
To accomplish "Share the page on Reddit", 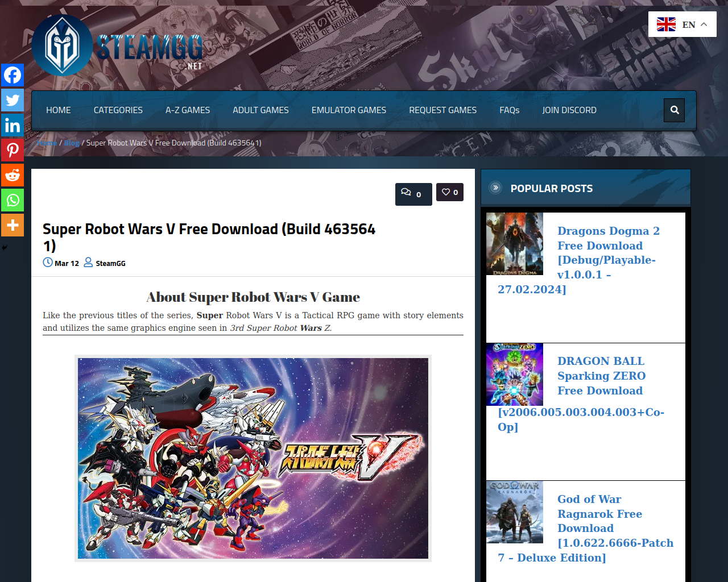I will [12, 175].
